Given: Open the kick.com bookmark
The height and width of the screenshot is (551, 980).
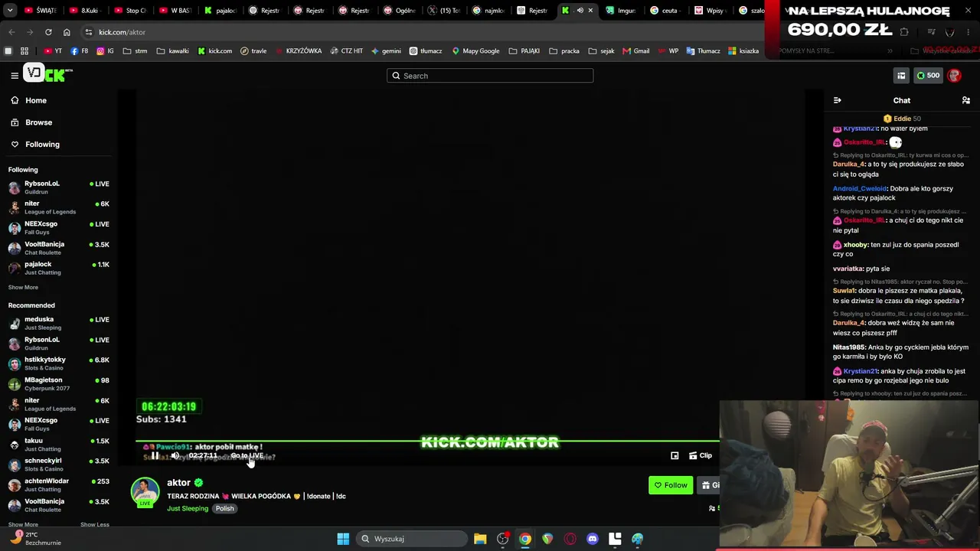Looking at the screenshot, I should 215,51.
